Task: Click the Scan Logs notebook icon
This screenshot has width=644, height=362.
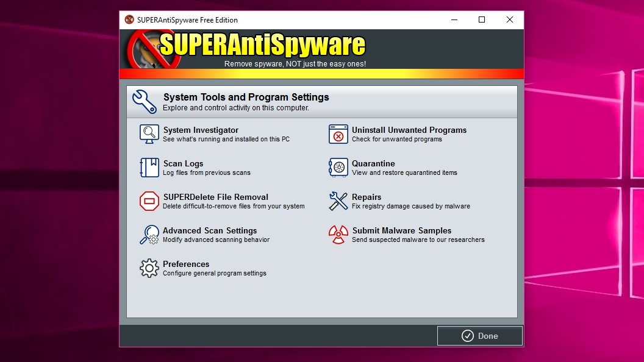Action: click(149, 168)
